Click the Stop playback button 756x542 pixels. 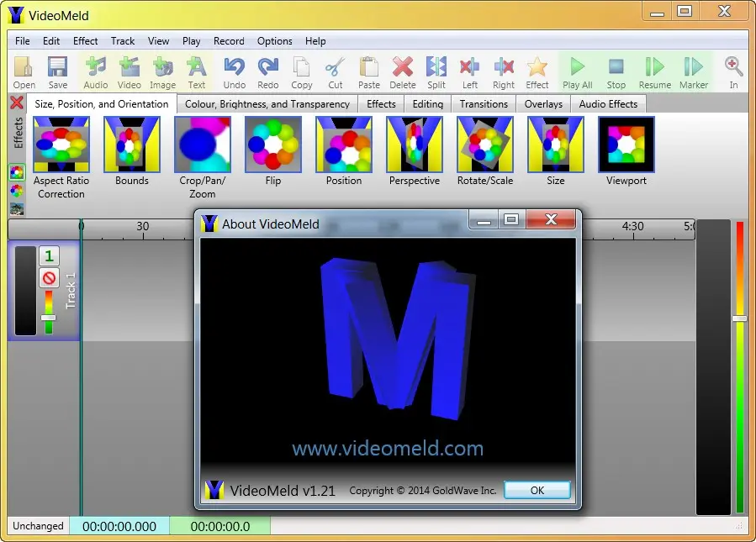(616, 72)
